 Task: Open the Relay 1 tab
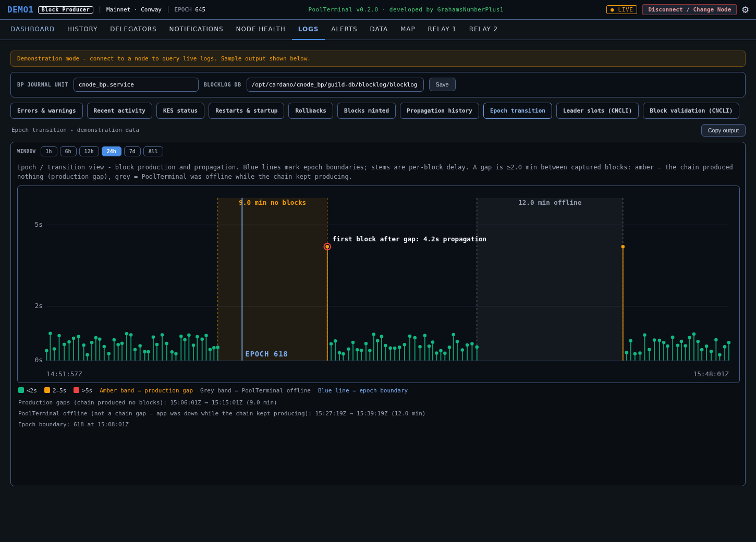(442, 29)
